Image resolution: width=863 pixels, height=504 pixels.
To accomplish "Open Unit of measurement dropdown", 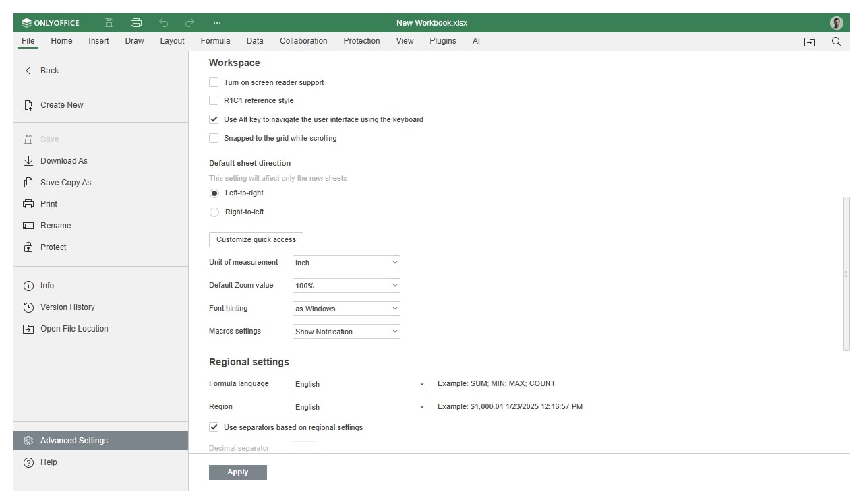I will click(x=347, y=263).
